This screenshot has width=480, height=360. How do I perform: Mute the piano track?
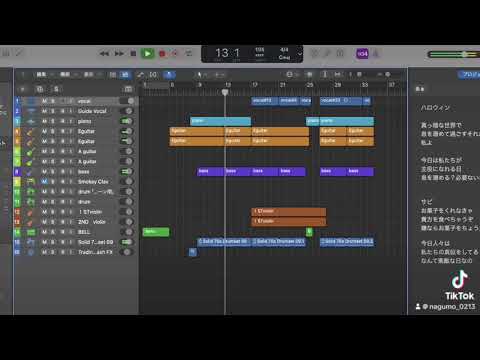point(44,121)
